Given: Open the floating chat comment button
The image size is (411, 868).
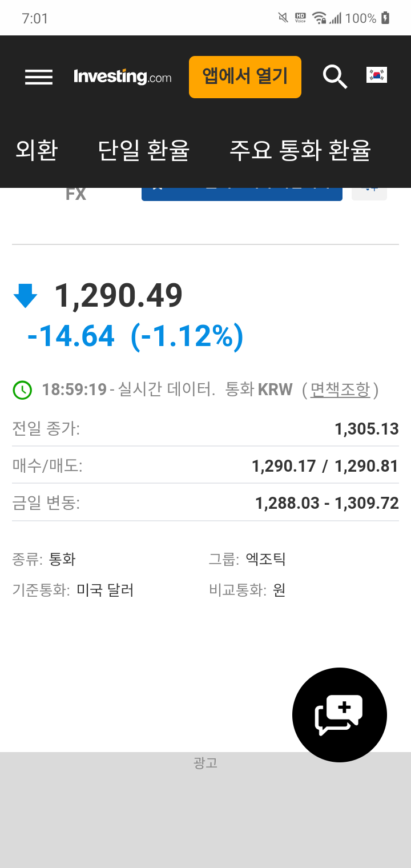Looking at the screenshot, I should click(340, 714).
